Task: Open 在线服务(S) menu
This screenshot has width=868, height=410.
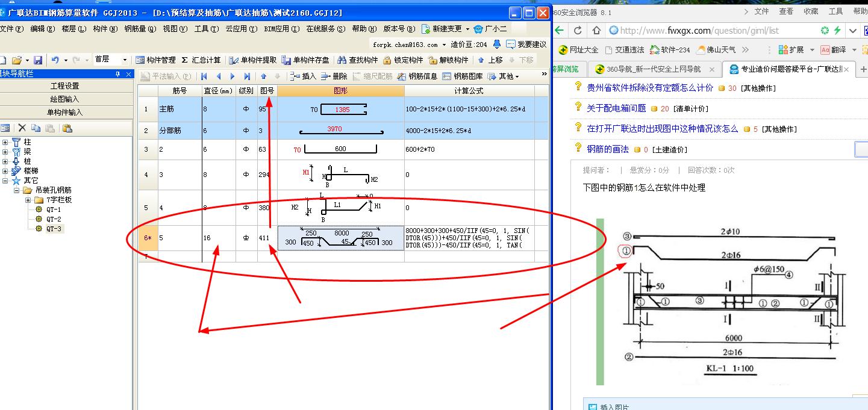Action: 326,29
